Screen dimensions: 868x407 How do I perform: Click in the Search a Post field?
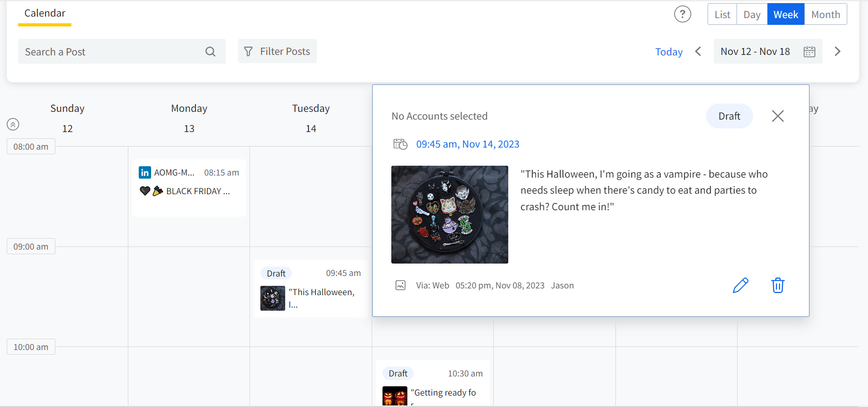[111, 52]
